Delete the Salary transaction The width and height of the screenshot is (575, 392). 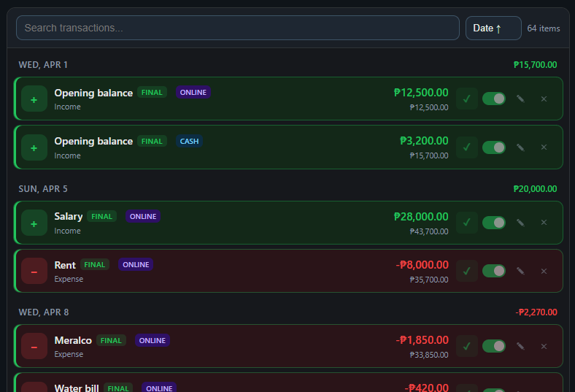[544, 223]
